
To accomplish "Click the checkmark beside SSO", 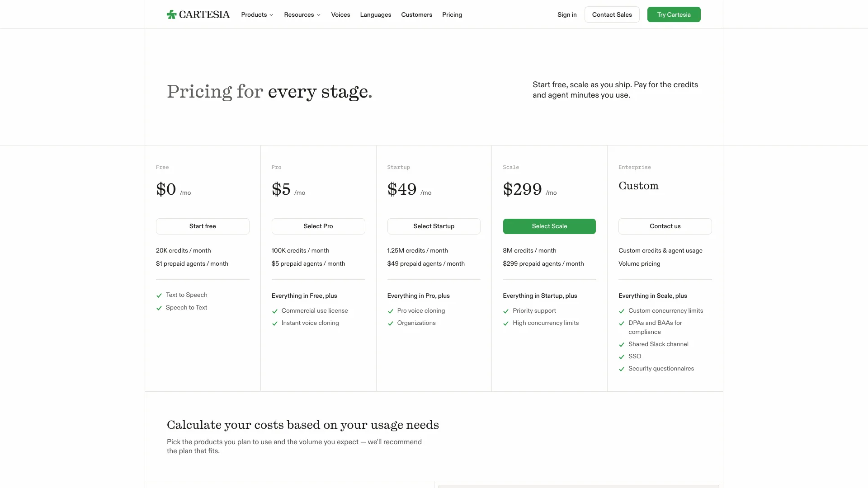I will (622, 357).
